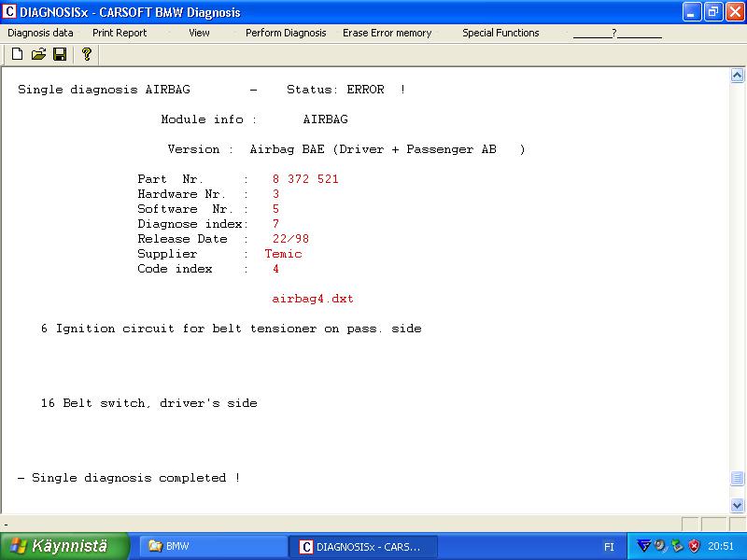Open the Diagnosis data menu
Screen dimensions: 747x560
point(40,33)
